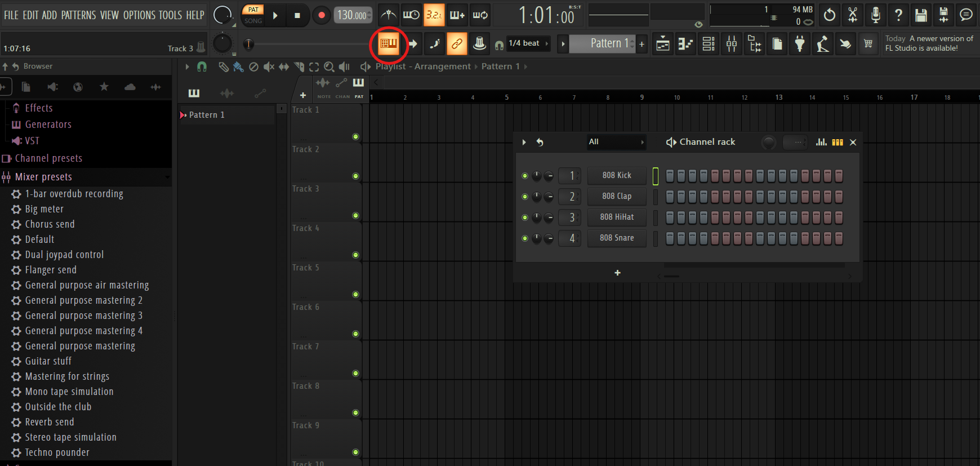Select the playlist Mute tool

pyautogui.click(x=269, y=67)
